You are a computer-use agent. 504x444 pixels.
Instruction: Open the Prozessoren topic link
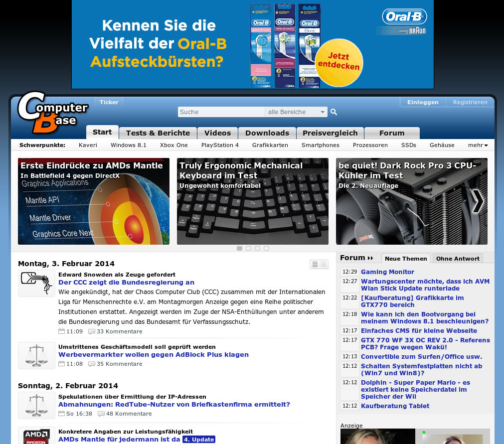pyautogui.click(x=370, y=145)
